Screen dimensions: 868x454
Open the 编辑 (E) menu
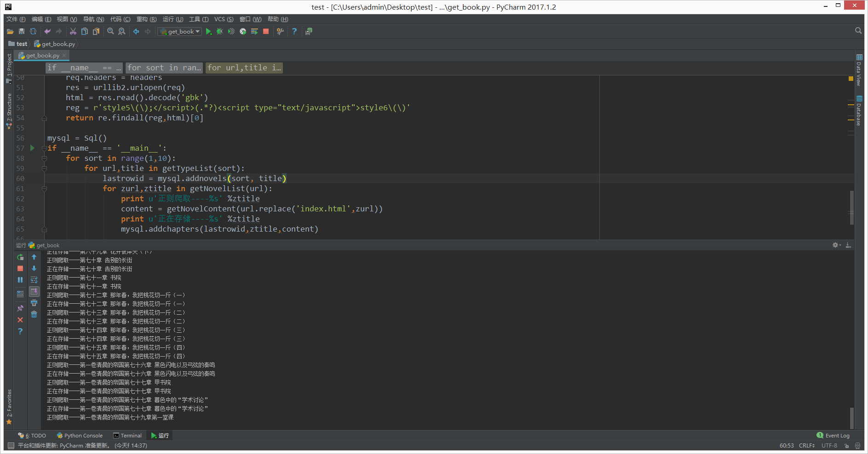41,19
